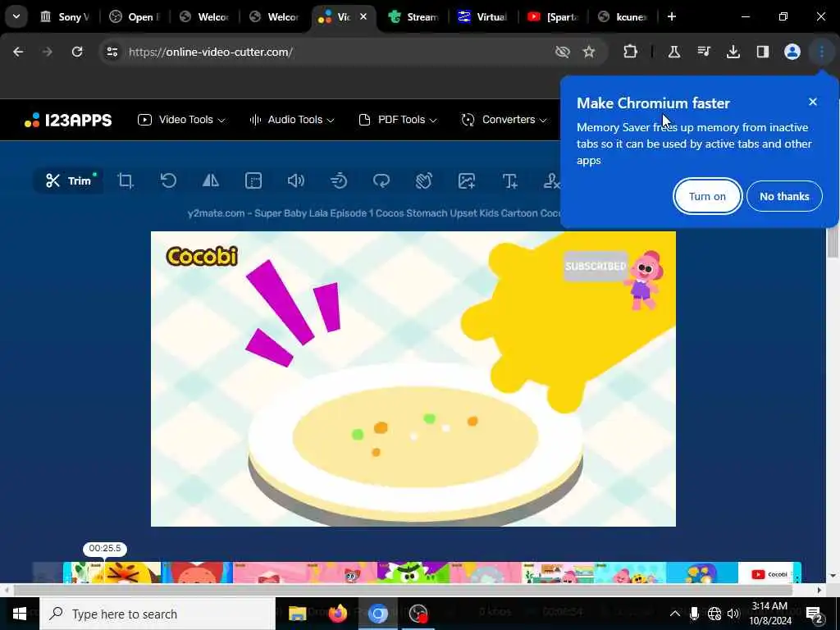Choose the Rotate tool icon
The width and height of the screenshot is (840, 630).
(x=168, y=180)
